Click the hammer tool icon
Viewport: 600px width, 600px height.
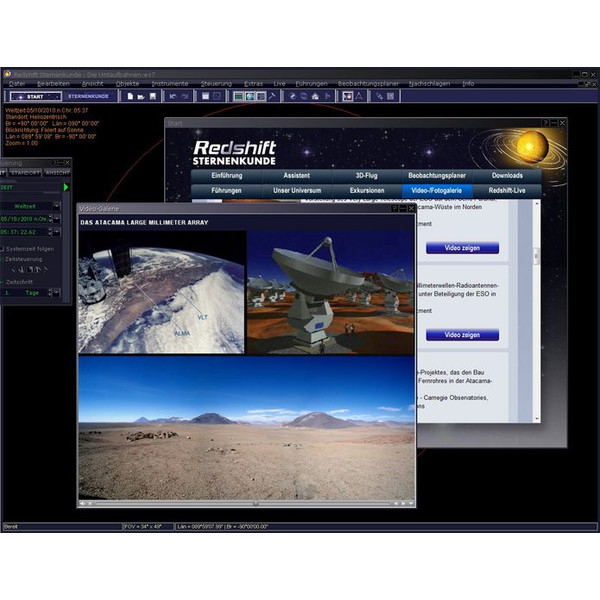pos(272,96)
